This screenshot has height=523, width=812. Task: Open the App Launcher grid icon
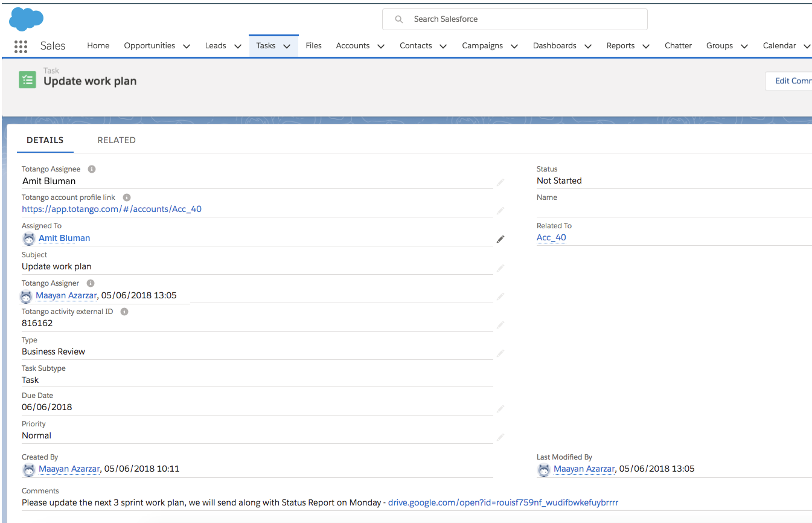pos(21,46)
